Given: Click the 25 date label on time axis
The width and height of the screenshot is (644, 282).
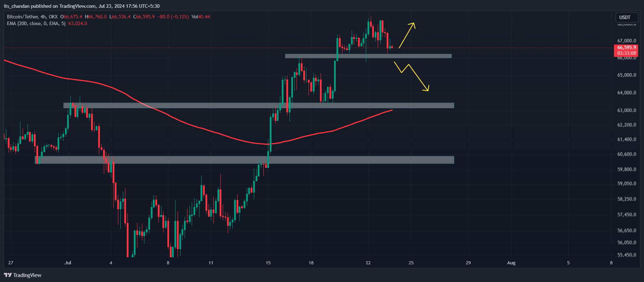Looking at the screenshot, I should pos(411,263).
